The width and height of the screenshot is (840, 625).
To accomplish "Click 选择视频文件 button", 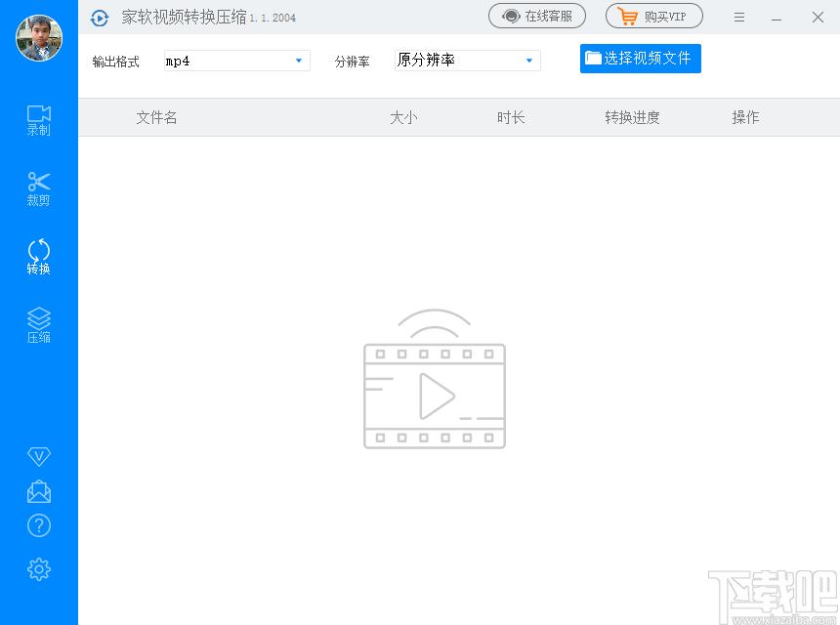I will 640,59.
